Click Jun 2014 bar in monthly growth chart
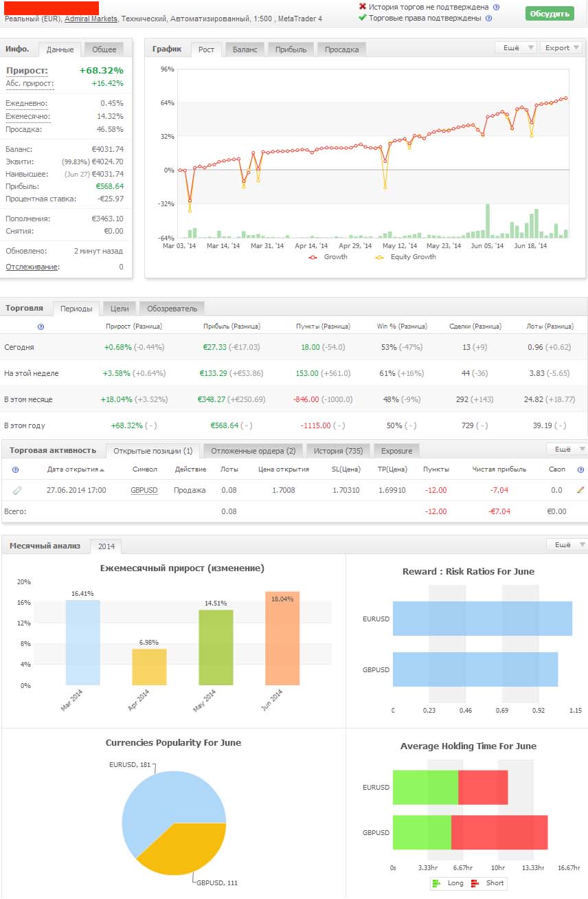 click(282, 638)
